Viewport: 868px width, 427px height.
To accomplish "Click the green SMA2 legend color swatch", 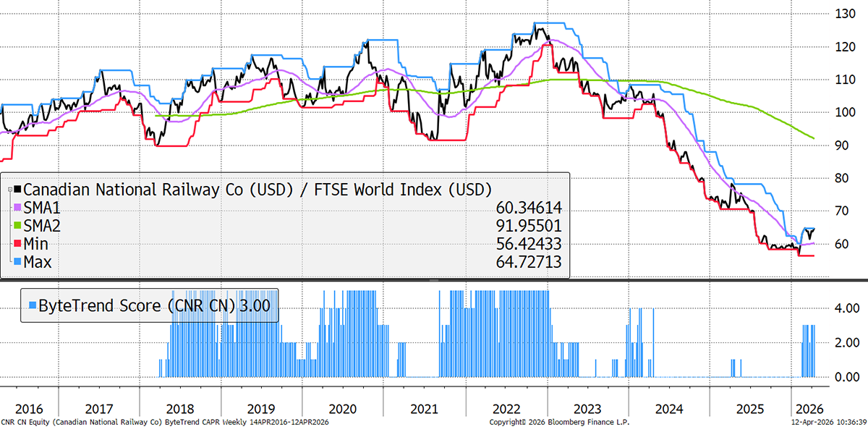I will pos(19,226).
